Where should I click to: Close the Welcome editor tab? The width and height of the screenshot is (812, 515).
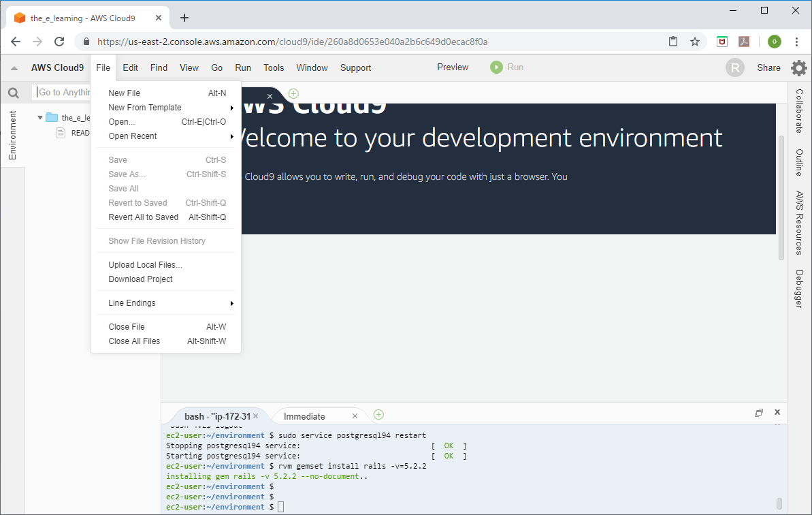pos(270,96)
